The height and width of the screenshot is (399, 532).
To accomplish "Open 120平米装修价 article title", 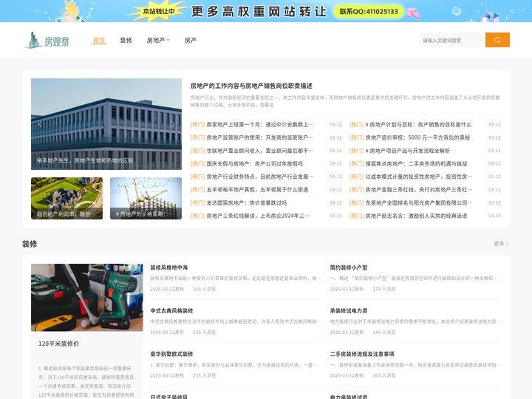I will click(58, 344).
